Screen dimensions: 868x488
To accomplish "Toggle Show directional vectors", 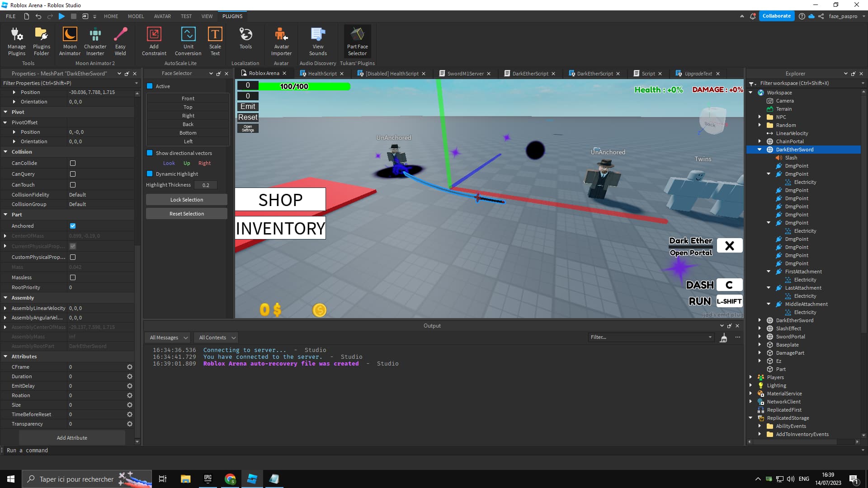I will tap(150, 153).
